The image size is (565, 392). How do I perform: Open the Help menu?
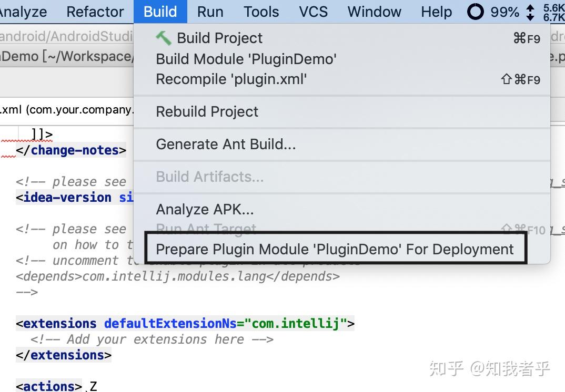[x=436, y=12]
